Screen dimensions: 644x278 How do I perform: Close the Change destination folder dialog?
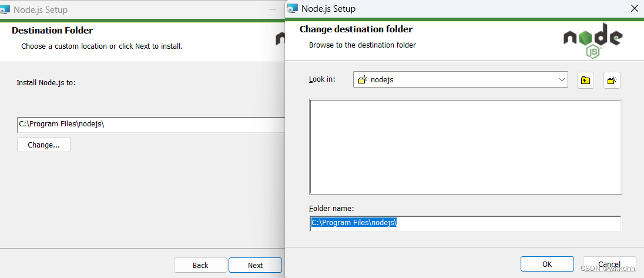click(634, 8)
